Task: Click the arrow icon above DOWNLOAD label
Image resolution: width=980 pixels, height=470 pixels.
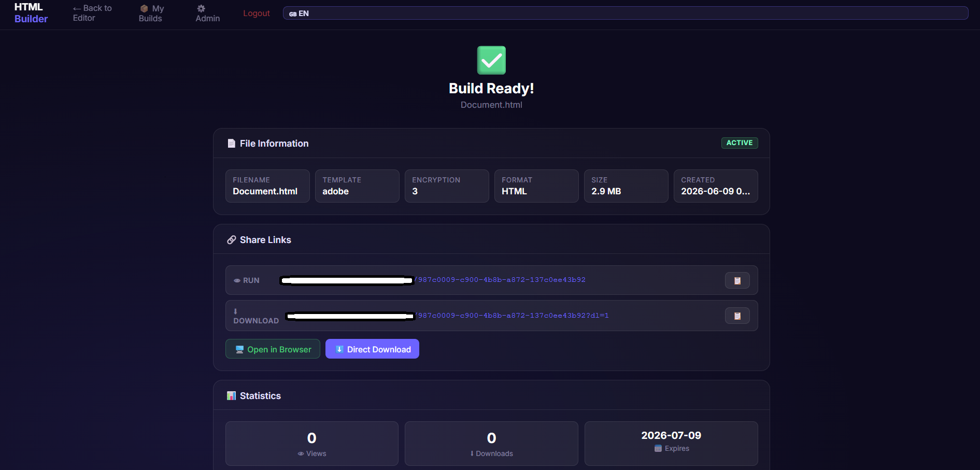Action: [x=235, y=311]
